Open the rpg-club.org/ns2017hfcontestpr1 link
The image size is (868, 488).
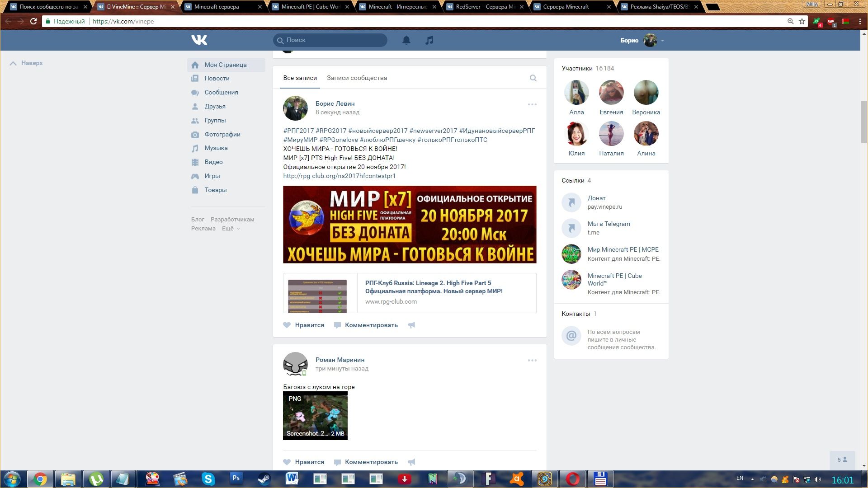pyautogui.click(x=340, y=176)
